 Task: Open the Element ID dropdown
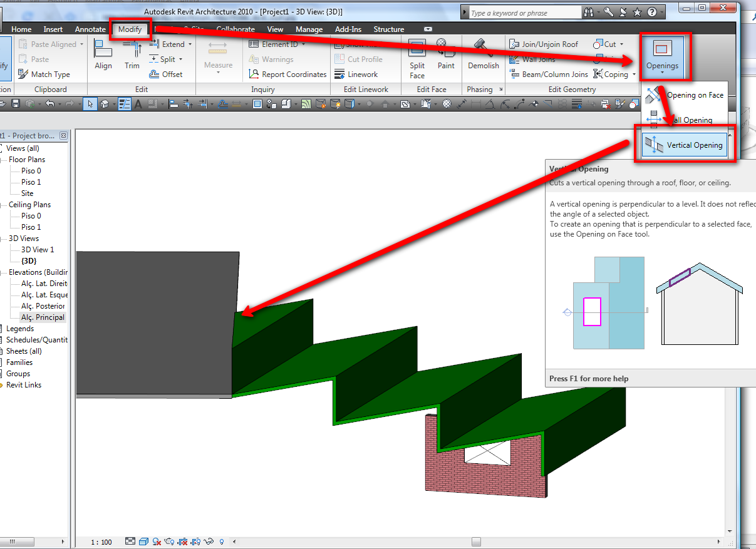click(x=303, y=44)
